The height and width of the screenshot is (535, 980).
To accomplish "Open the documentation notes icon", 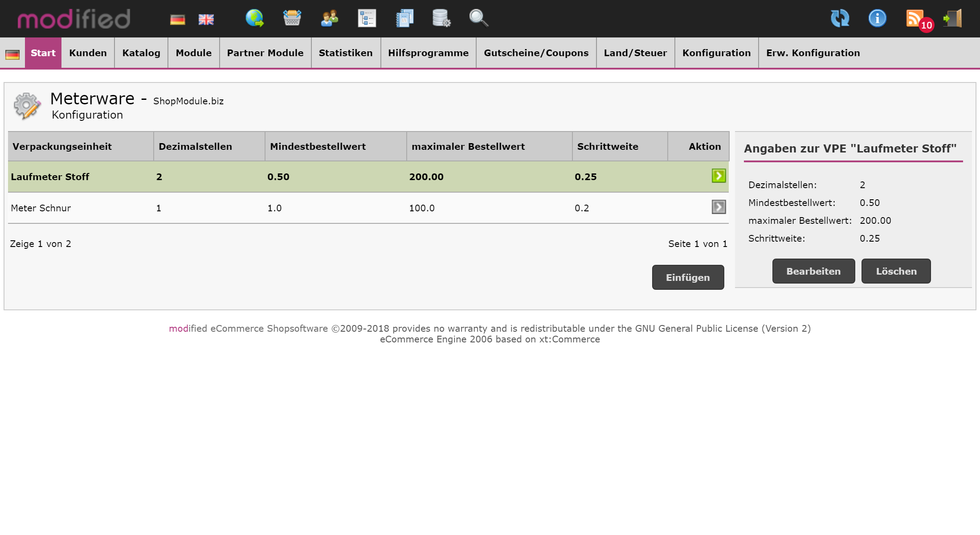I will pyautogui.click(x=404, y=19).
